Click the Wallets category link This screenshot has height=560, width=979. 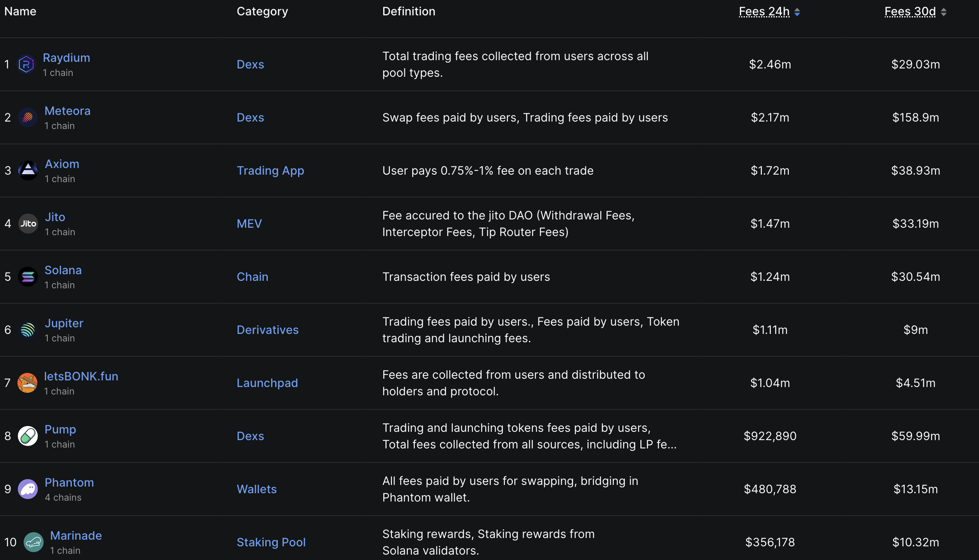point(257,489)
